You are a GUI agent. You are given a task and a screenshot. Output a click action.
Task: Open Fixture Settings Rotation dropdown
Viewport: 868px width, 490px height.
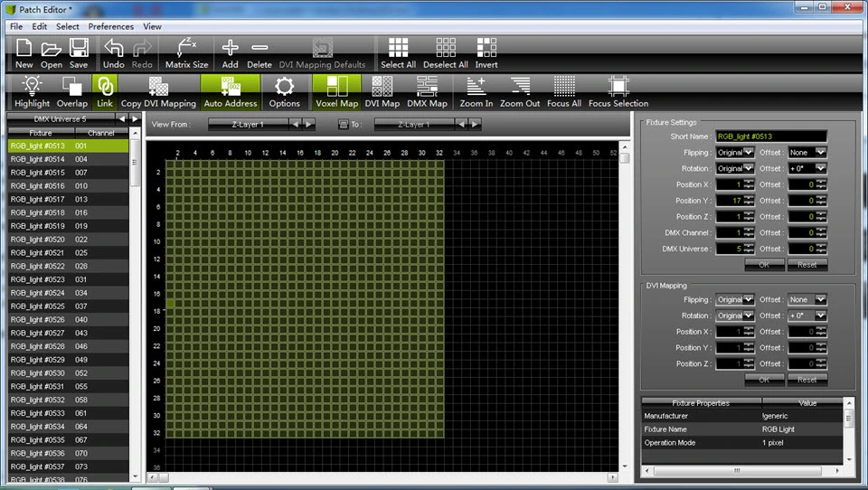click(x=734, y=168)
